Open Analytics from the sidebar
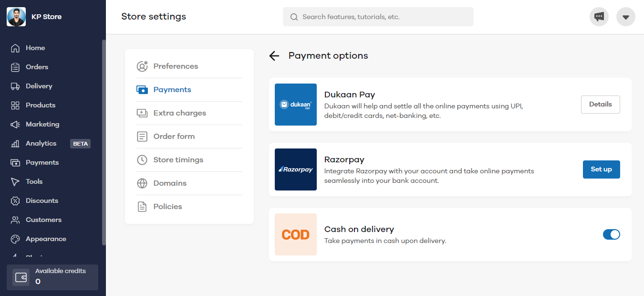The image size is (644, 296). pos(41,144)
